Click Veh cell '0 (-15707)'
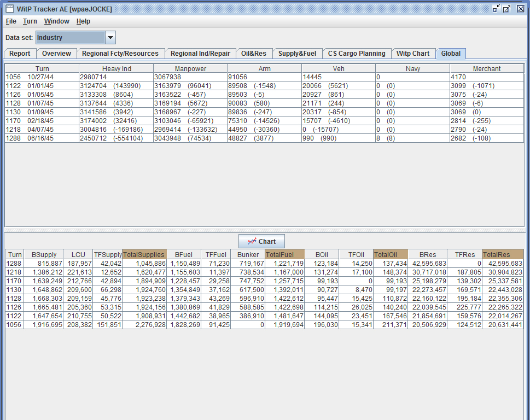 pyautogui.click(x=339, y=130)
